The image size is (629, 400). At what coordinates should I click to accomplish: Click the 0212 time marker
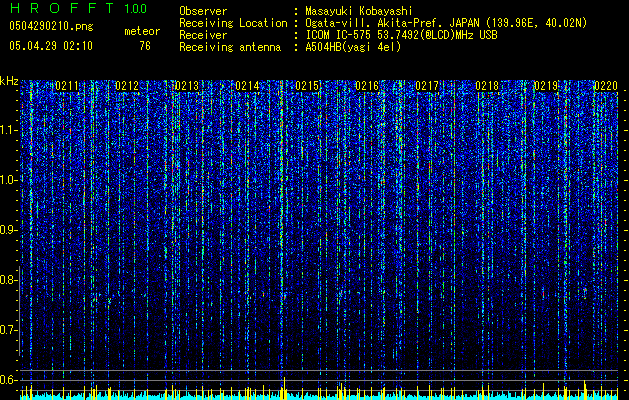click(x=127, y=86)
